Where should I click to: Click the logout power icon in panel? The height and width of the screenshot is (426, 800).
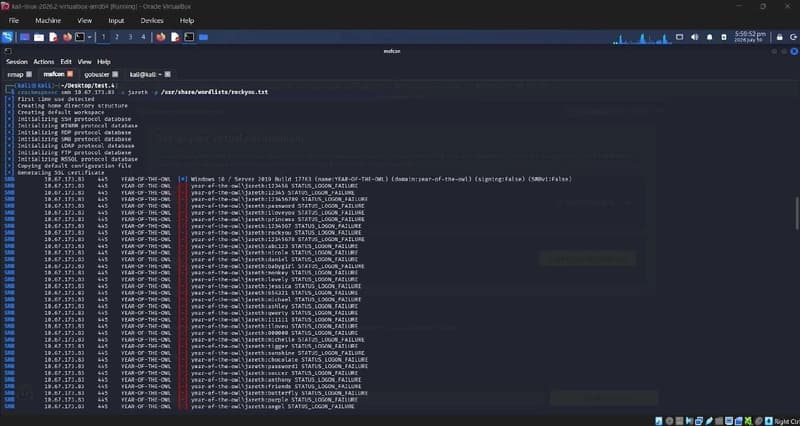[x=794, y=37]
